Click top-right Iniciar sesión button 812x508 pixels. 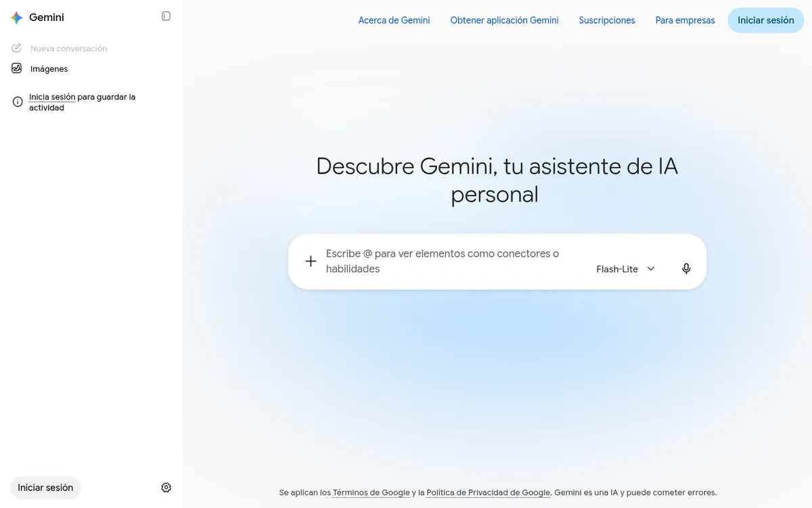tap(766, 20)
